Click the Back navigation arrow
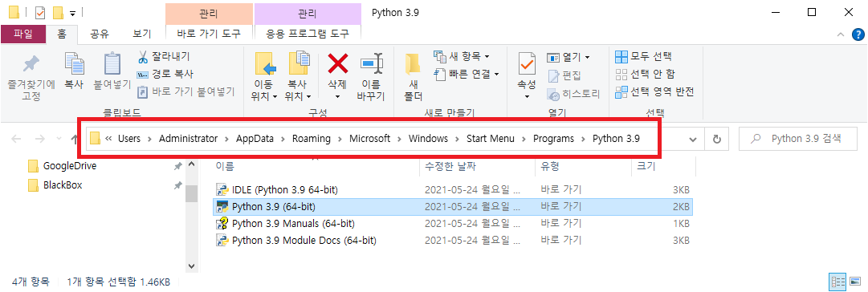The width and height of the screenshot is (868, 292). pyautogui.click(x=17, y=140)
